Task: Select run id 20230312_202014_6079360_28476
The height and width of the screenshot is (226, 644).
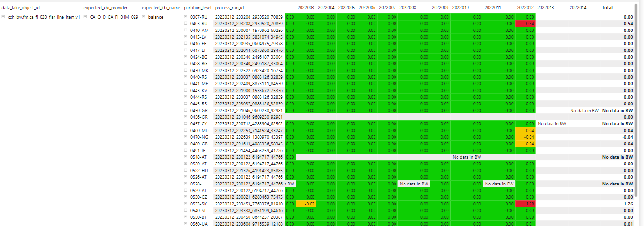Action: pos(249,50)
